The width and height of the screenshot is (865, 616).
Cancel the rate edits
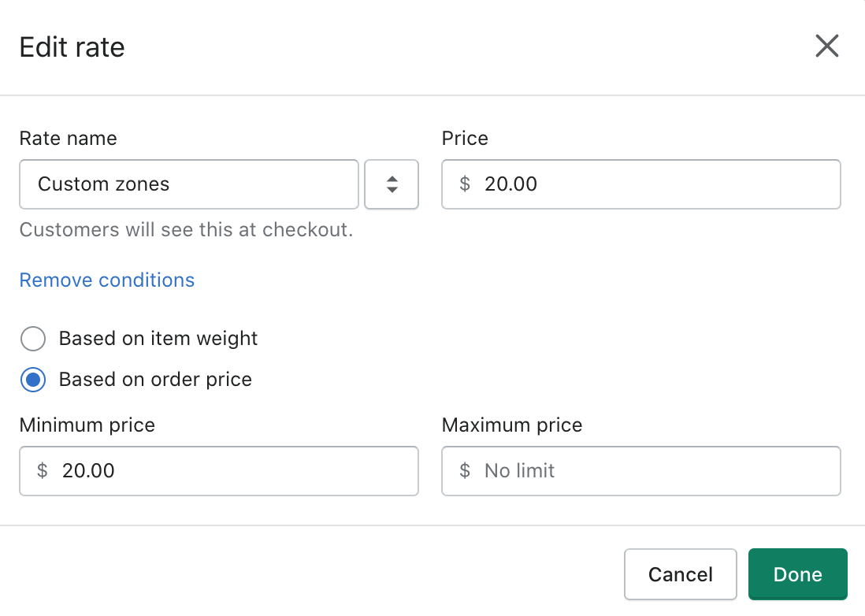click(681, 574)
